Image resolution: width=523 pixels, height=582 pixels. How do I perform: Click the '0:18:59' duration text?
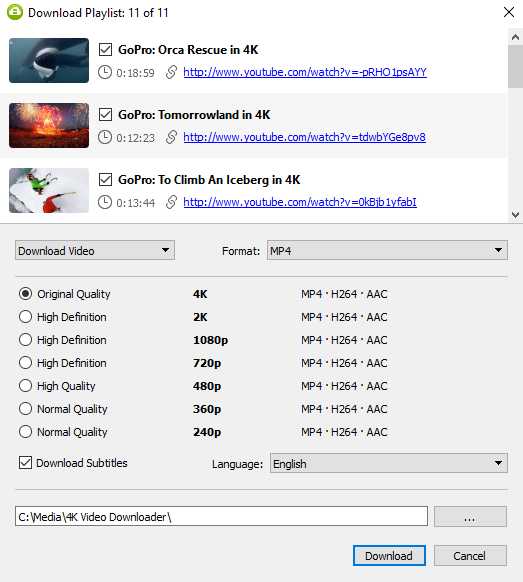click(x=135, y=73)
